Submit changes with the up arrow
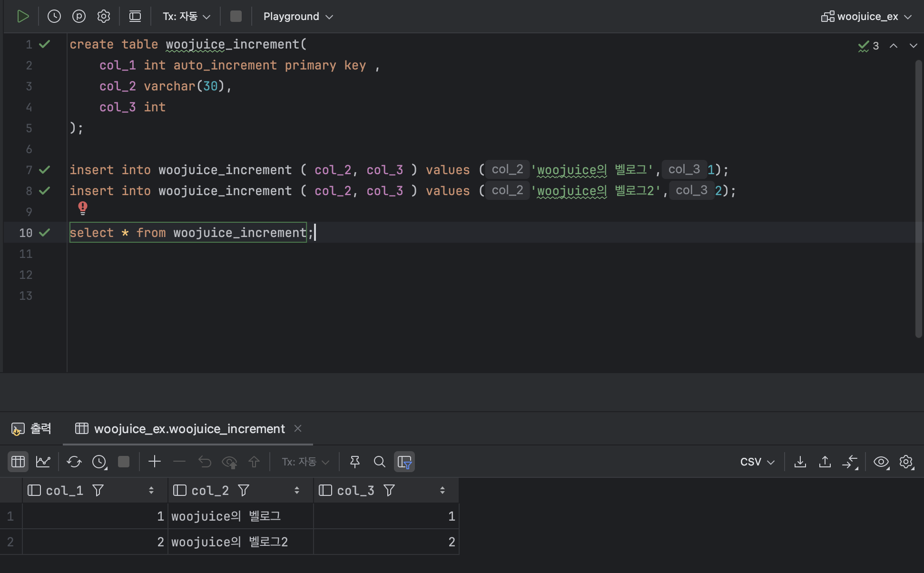 (x=254, y=462)
